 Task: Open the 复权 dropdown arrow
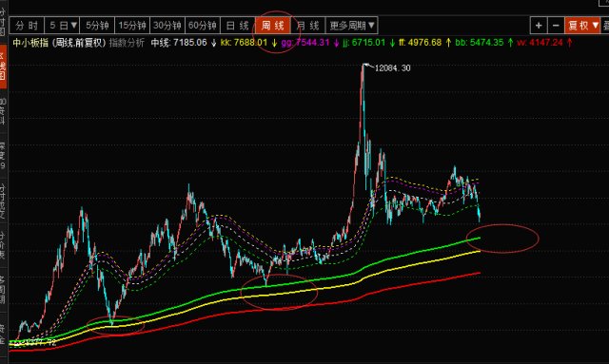tap(595, 26)
